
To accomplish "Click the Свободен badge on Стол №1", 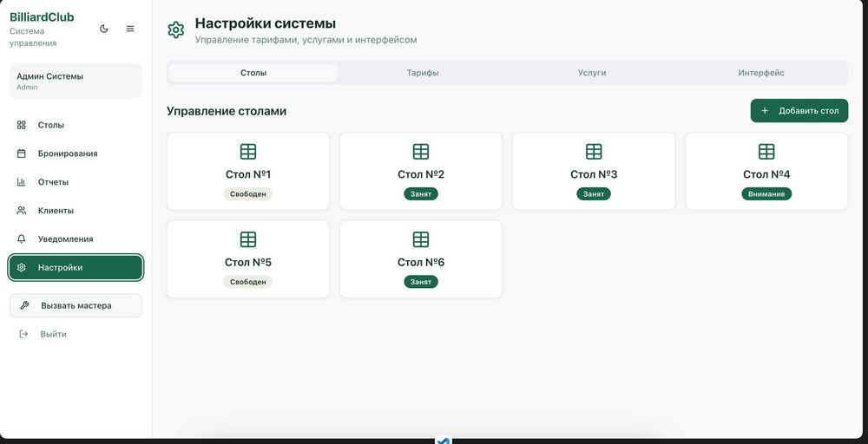I will point(248,193).
